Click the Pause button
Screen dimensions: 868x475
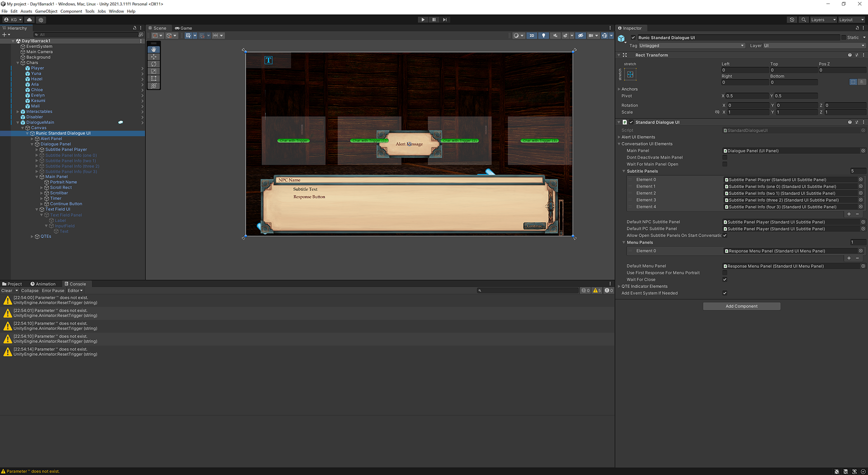pyautogui.click(x=434, y=19)
